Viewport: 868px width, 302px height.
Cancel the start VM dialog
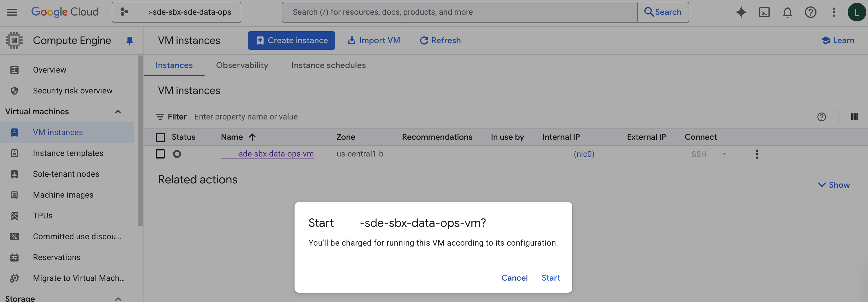pos(514,278)
